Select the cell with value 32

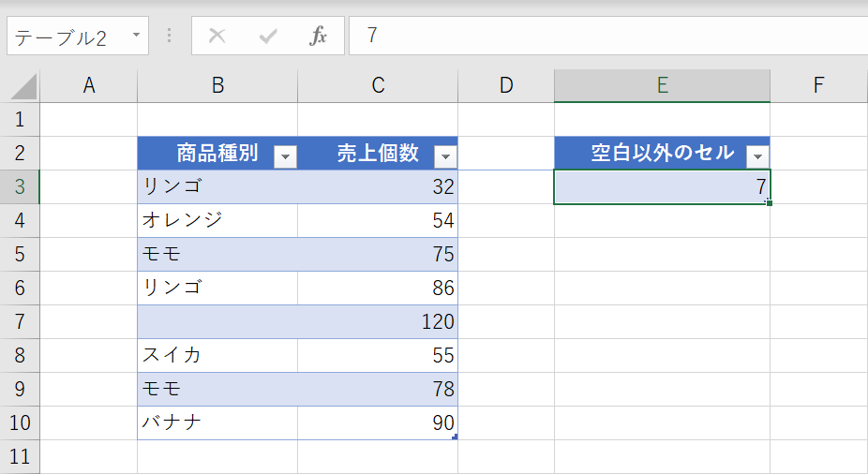click(378, 187)
